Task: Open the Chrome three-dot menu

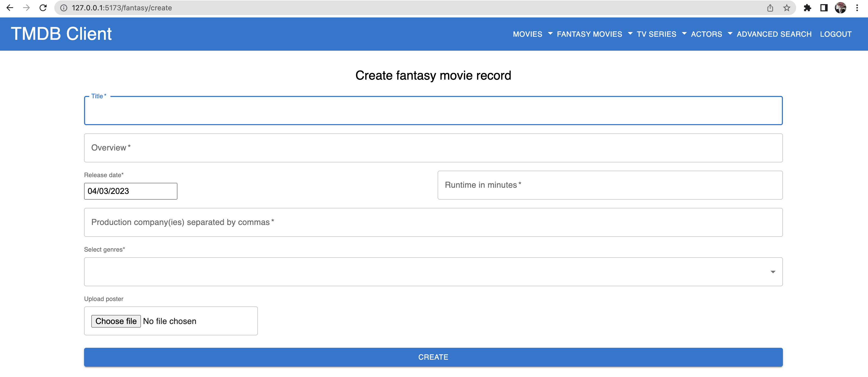Action: [x=857, y=8]
